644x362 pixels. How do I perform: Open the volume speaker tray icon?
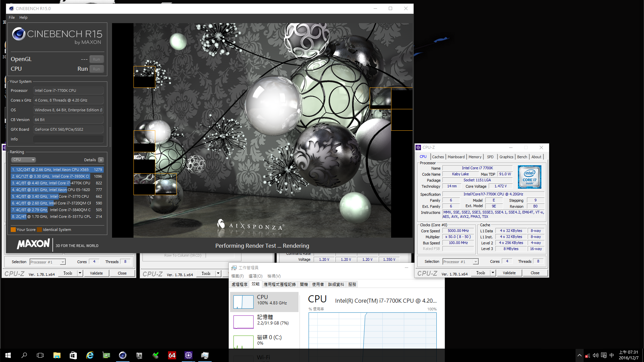[x=596, y=356]
